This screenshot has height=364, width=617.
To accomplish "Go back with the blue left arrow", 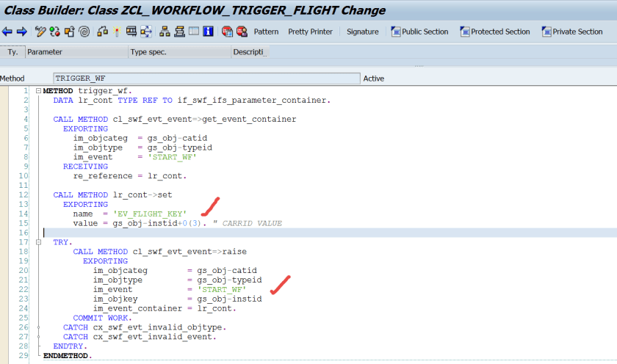I will [7, 32].
